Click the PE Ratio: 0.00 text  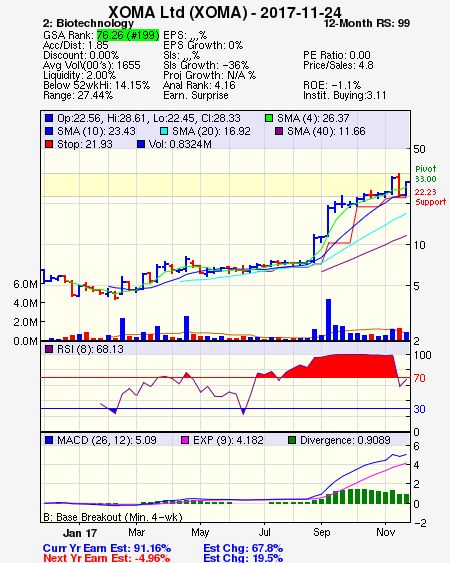tap(337, 55)
